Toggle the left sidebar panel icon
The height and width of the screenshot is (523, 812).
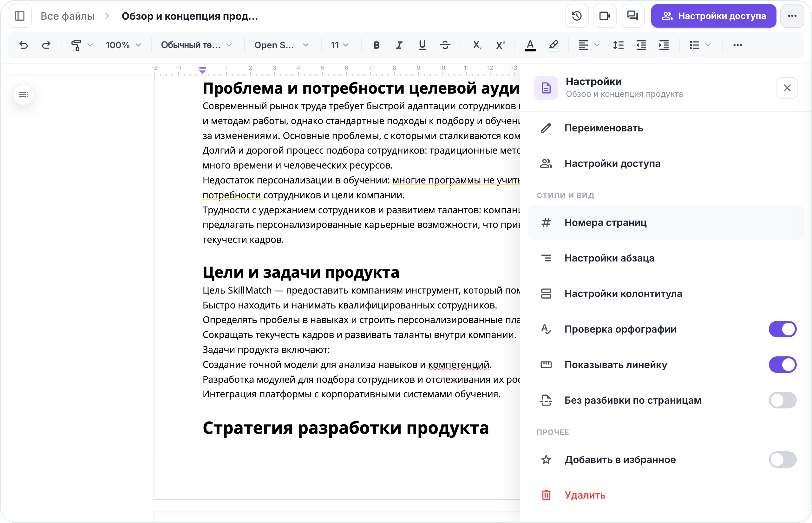[x=20, y=16]
